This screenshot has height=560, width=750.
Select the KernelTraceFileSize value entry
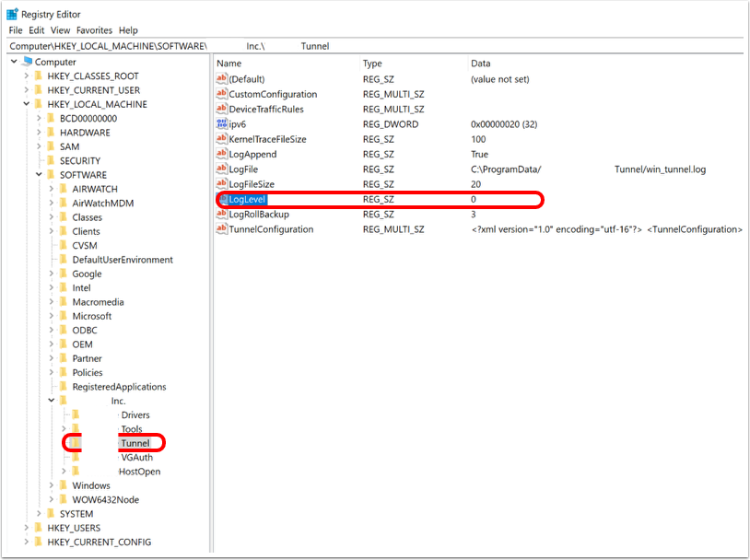pyautogui.click(x=267, y=139)
